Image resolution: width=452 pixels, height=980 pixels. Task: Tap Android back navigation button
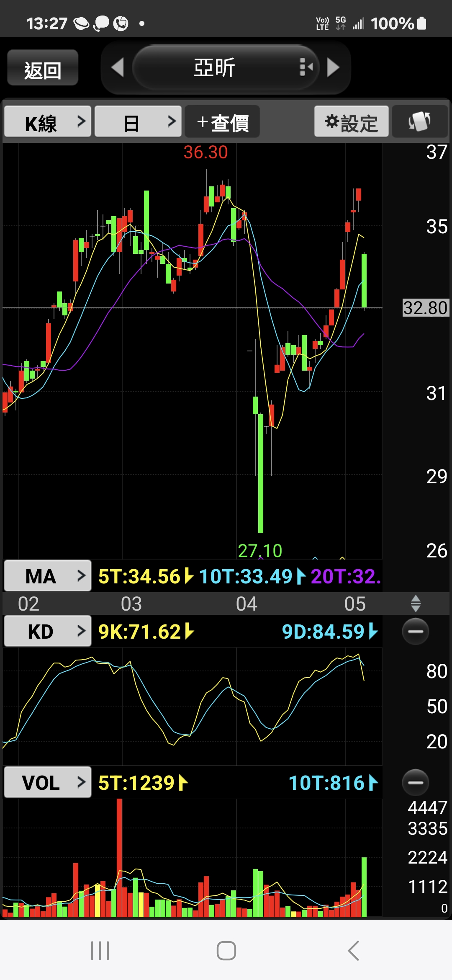[353, 951]
